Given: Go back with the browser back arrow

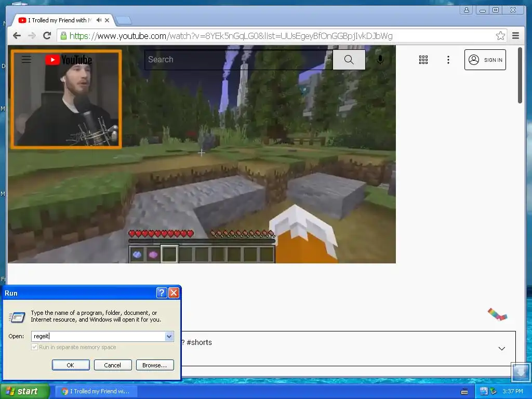Looking at the screenshot, I should point(17,36).
